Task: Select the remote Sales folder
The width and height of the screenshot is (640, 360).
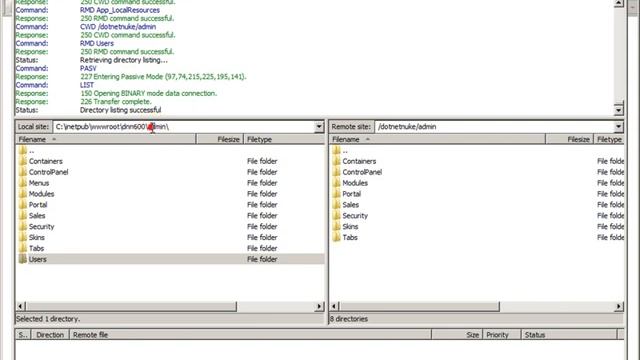Action: pyautogui.click(x=350, y=205)
